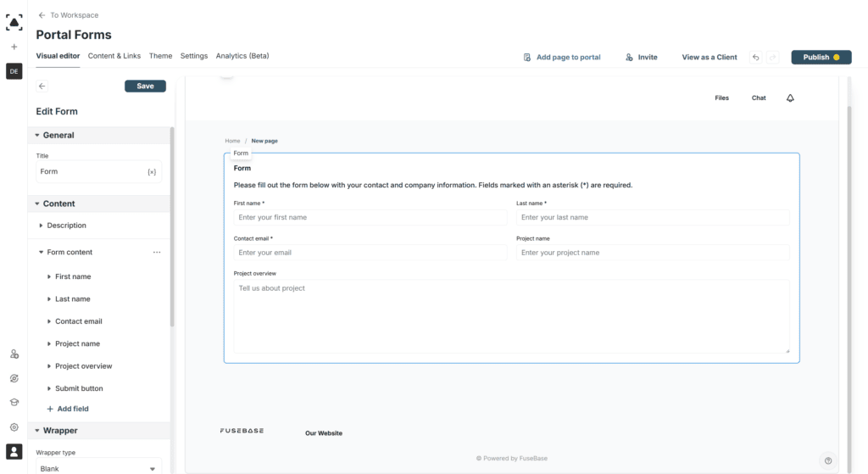Viewport: 868px width, 474px height.
Task: Click the back arrow in Edit Form panel
Action: point(42,86)
